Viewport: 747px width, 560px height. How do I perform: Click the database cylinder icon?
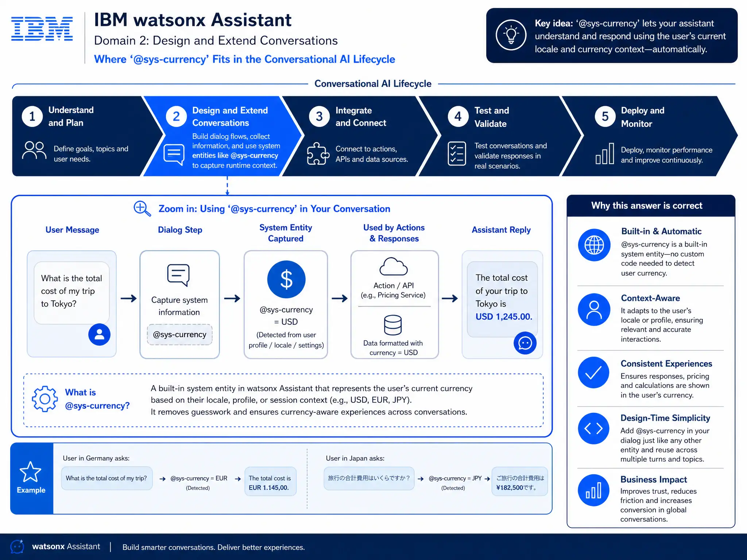pos(393,325)
